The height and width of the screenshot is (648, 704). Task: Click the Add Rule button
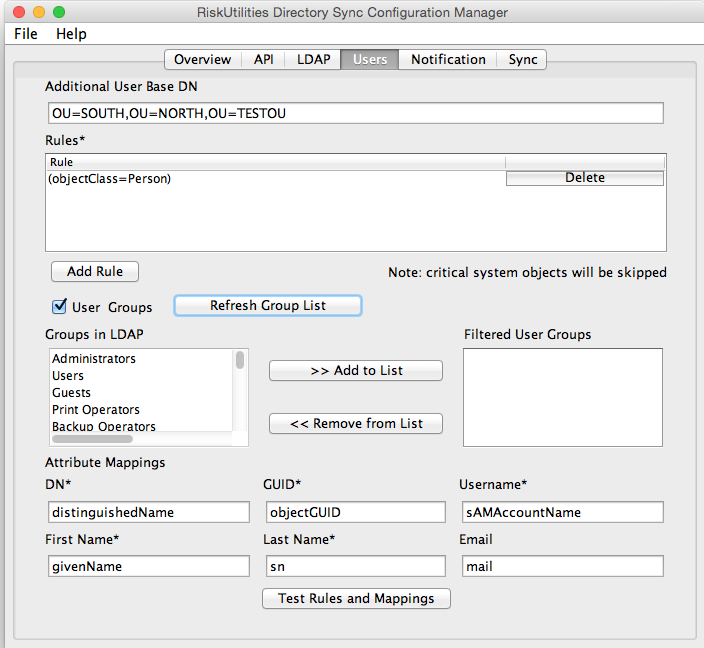pos(95,271)
